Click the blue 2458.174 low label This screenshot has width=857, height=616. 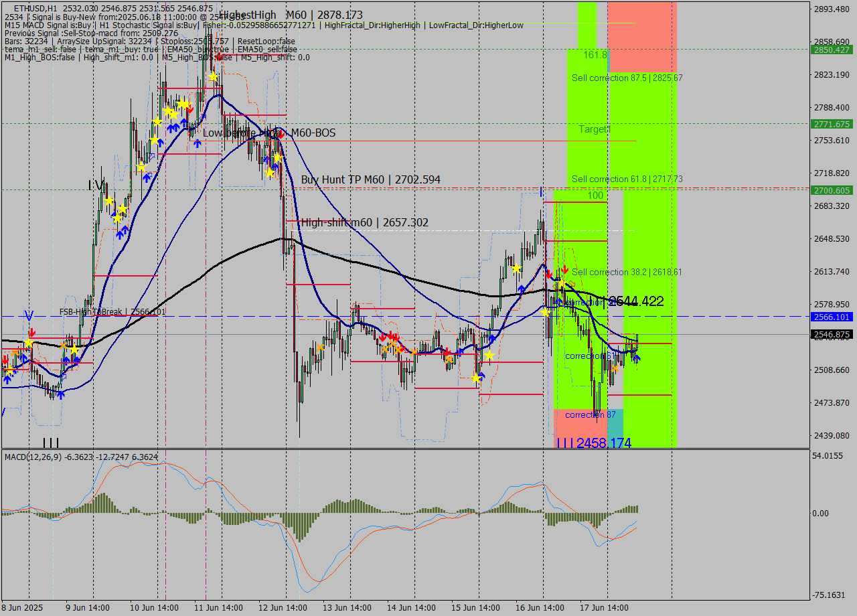coord(603,443)
